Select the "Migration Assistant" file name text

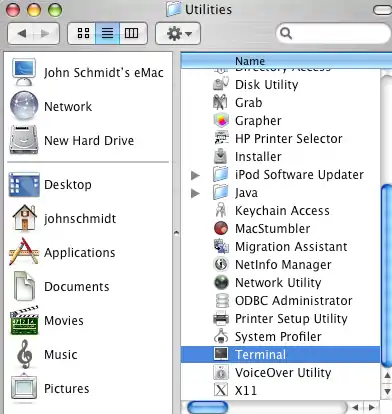click(291, 247)
